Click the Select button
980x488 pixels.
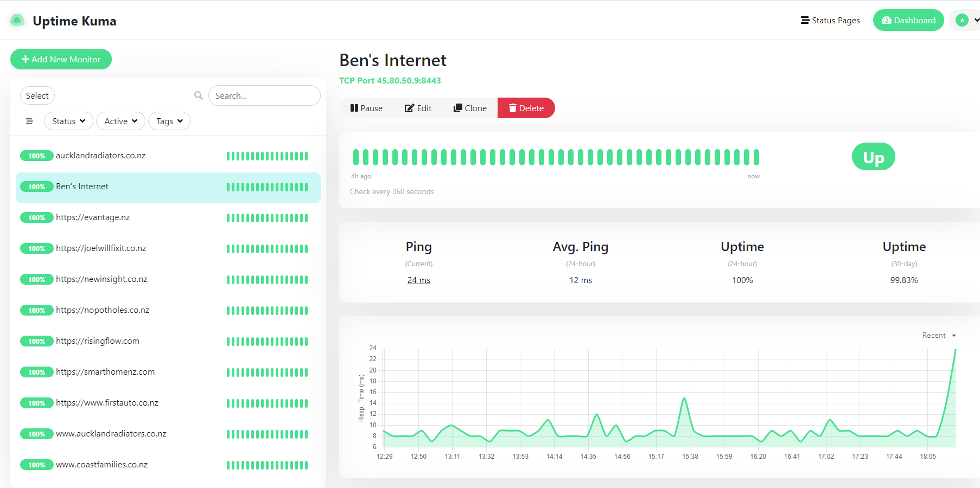(37, 95)
